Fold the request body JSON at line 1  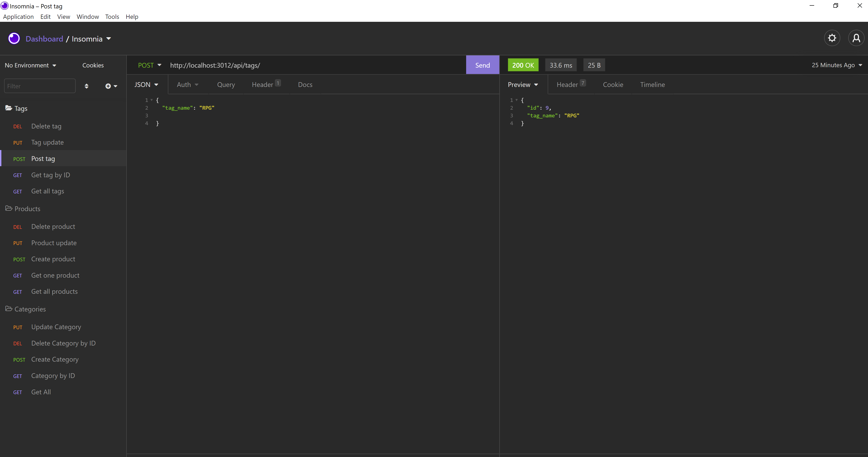(x=152, y=100)
